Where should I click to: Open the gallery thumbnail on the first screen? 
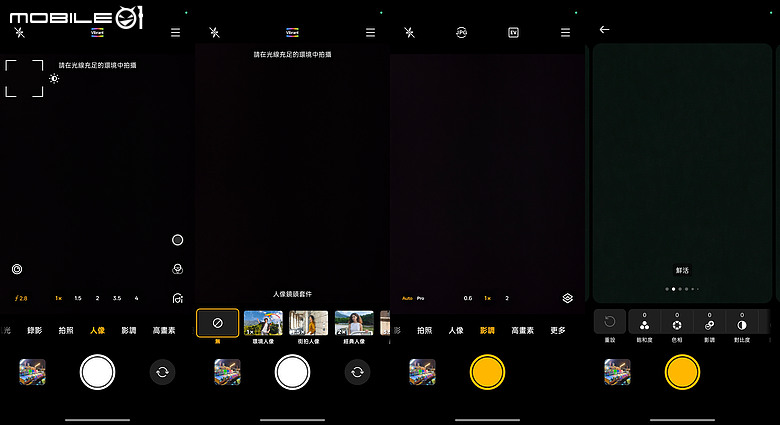[x=32, y=372]
